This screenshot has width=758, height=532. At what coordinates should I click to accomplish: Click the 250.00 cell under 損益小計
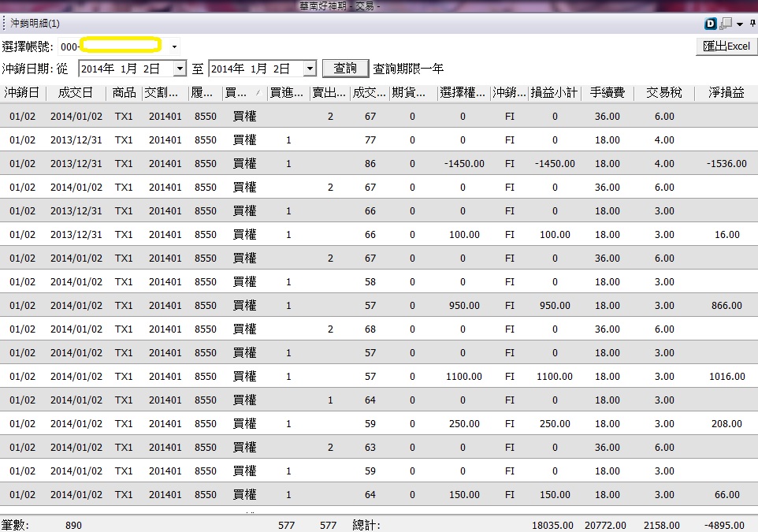tap(555, 424)
